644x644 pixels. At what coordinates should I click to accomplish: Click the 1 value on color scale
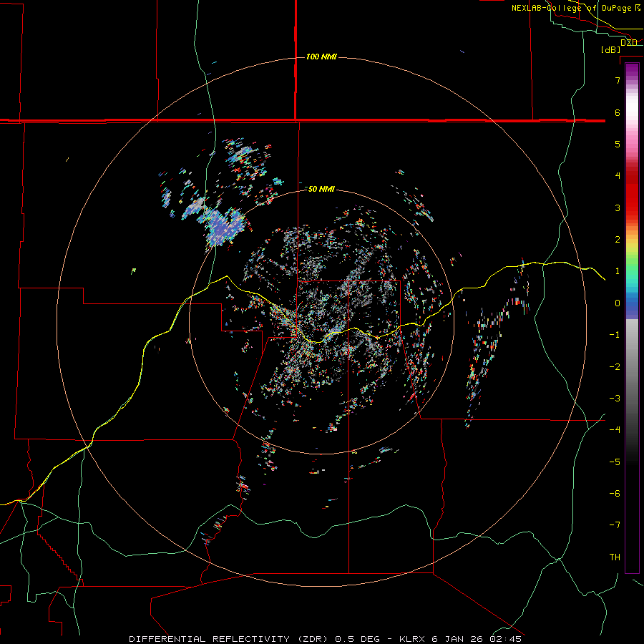[618, 271]
